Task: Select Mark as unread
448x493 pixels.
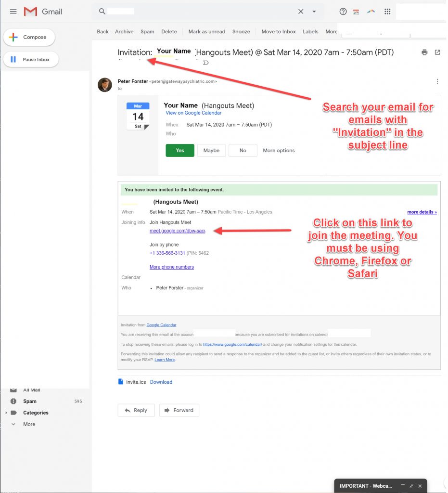Action: click(207, 31)
